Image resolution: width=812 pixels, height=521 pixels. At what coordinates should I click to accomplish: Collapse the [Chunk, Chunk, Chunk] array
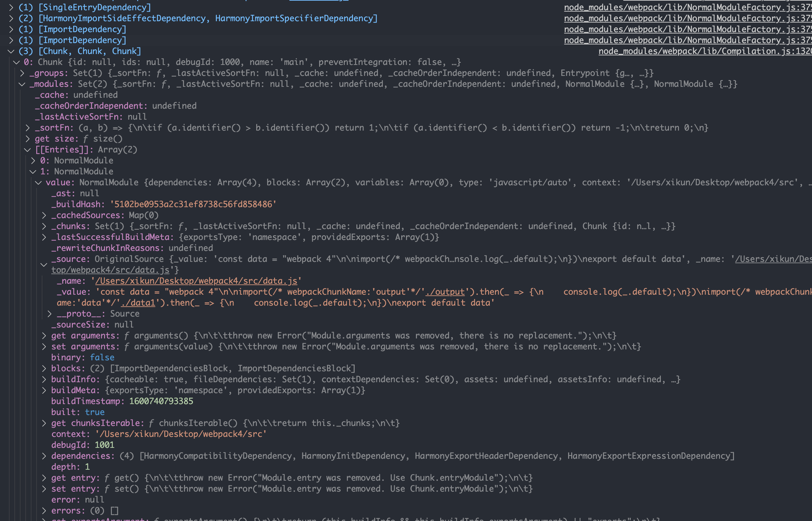[11, 51]
